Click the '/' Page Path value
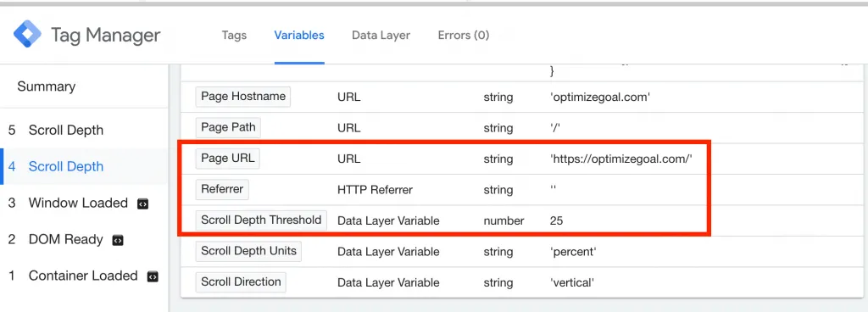The height and width of the screenshot is (312, 868). click(554, 128)
